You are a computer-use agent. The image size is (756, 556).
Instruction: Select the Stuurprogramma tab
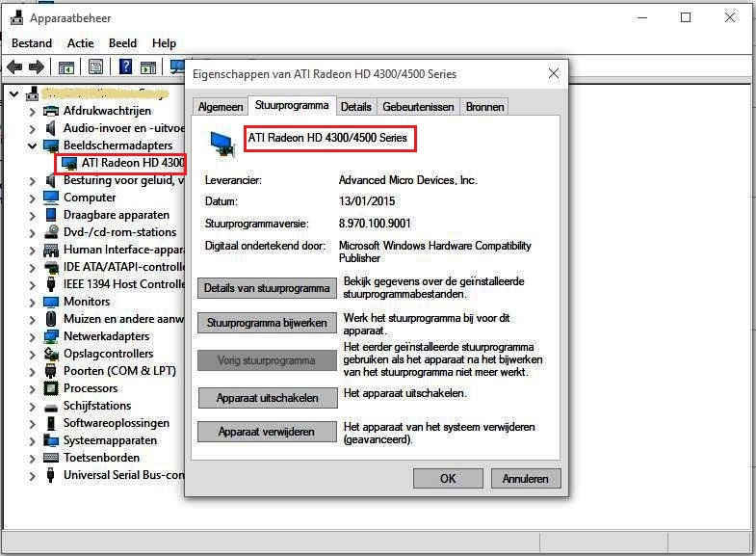pos(292,105)
